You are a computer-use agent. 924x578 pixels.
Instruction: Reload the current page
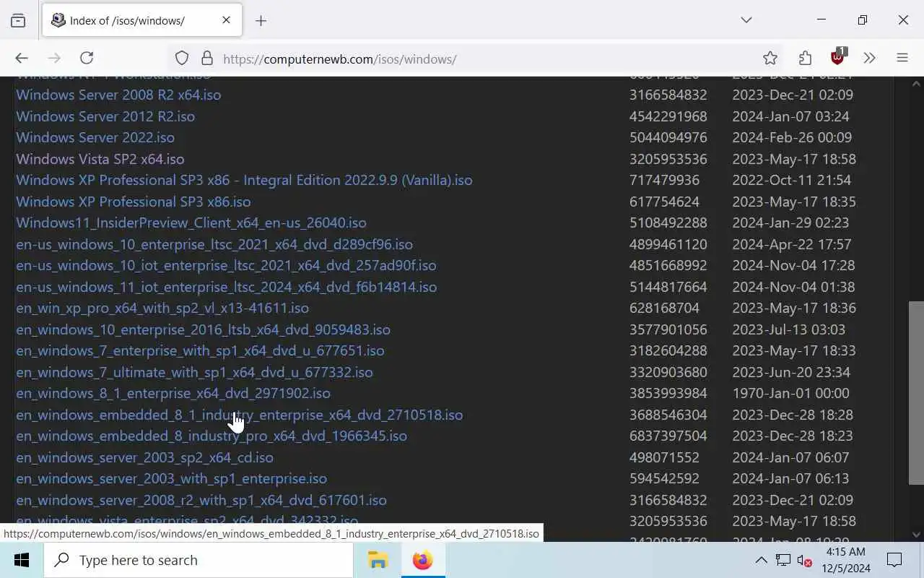(87, 59)
